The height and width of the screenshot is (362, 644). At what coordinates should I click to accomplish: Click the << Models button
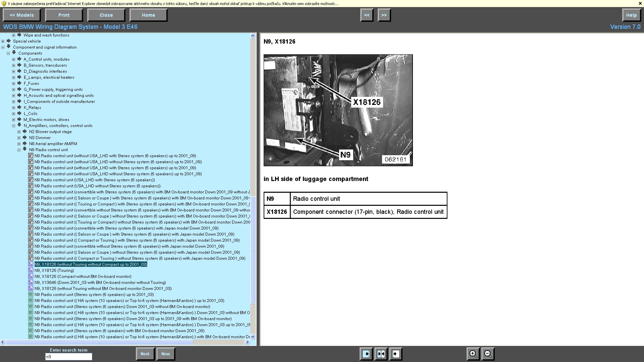22,15
